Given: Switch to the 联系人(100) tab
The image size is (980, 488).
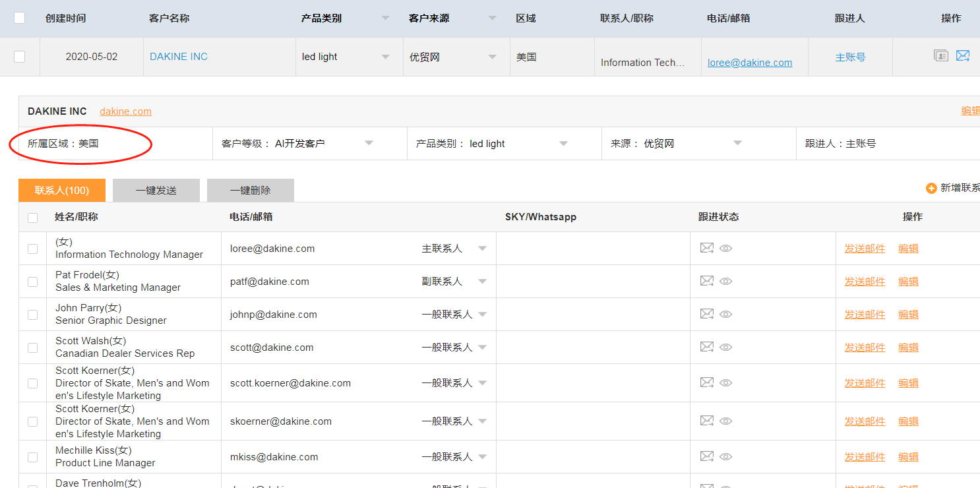Looking at the screenshot, I should (62, 190).
